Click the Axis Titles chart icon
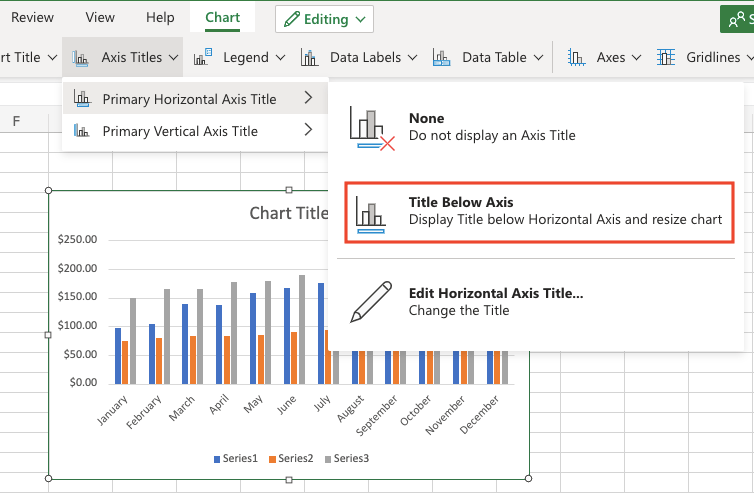This screenshot has width=754, height=493. point(80,58)
